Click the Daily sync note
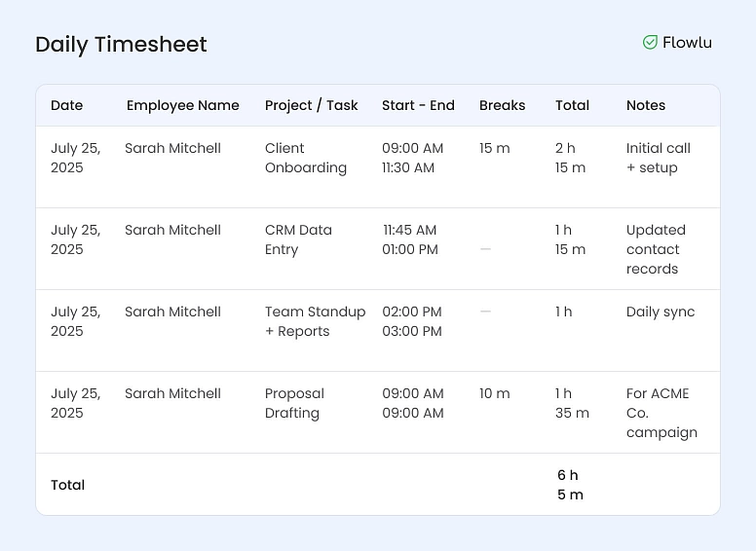The height and width of the screenshot is (551, 756). pos(661,312)
